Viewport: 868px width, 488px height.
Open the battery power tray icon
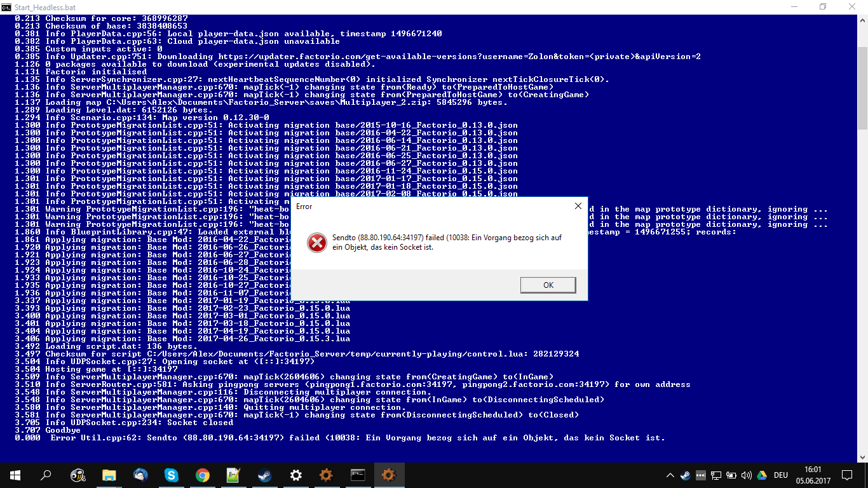click(731, 475)
